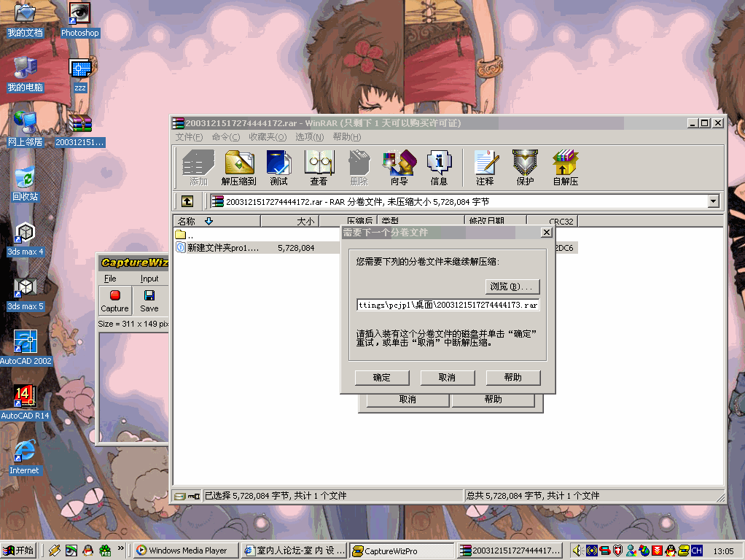Select the 回收站 recycle bin icon
Viewport: 745px width, 560px height.
click(25, 184)
